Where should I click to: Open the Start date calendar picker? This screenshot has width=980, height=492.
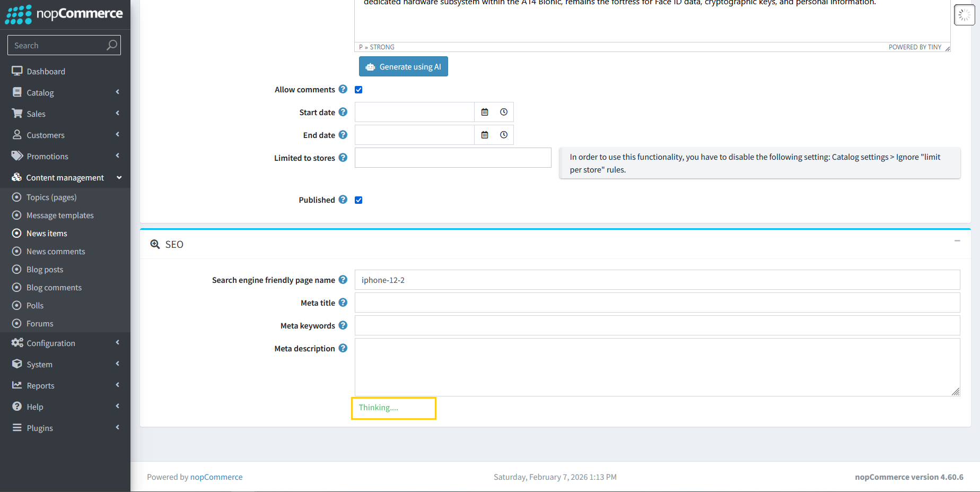(484, 112)
